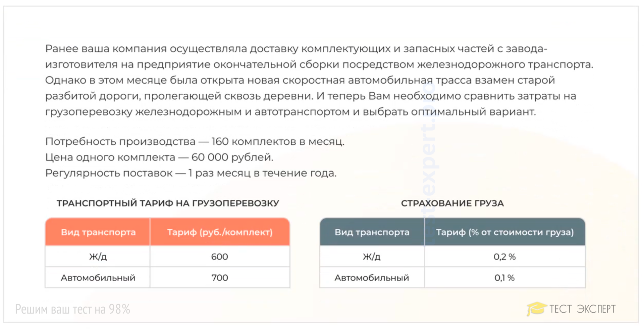The image size is (644, 329).
Task: Select the gray "Вид транспорта" header cell
Action: click(x=372, y=232)
